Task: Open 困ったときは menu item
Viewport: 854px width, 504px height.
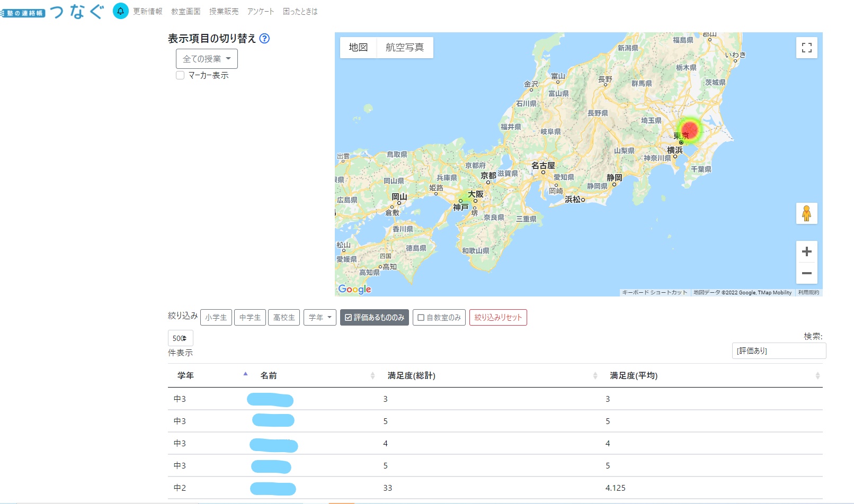Action: [300, 11]
